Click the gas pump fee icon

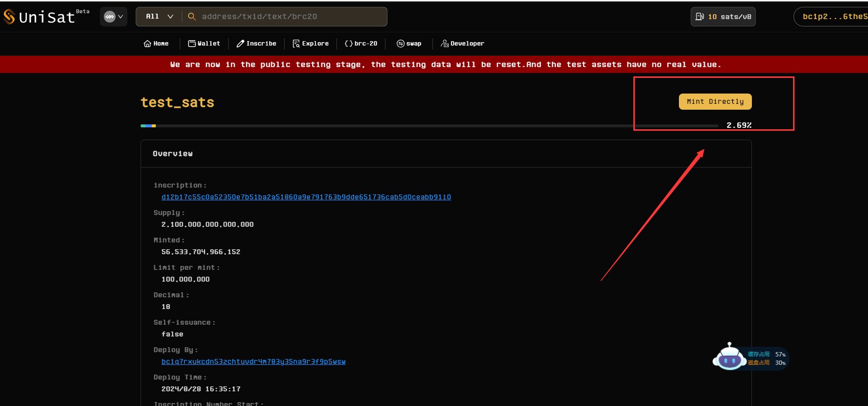[699, 17]
